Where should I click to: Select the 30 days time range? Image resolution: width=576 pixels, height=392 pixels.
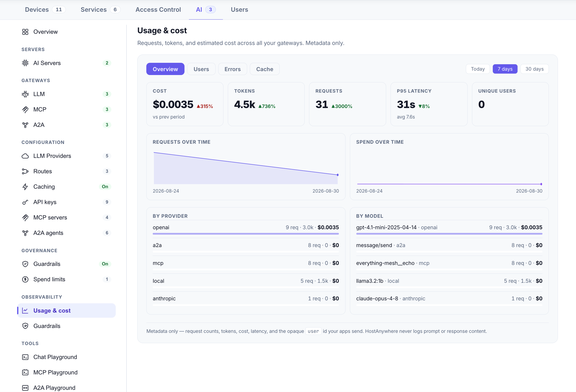[x=535, y=69]
